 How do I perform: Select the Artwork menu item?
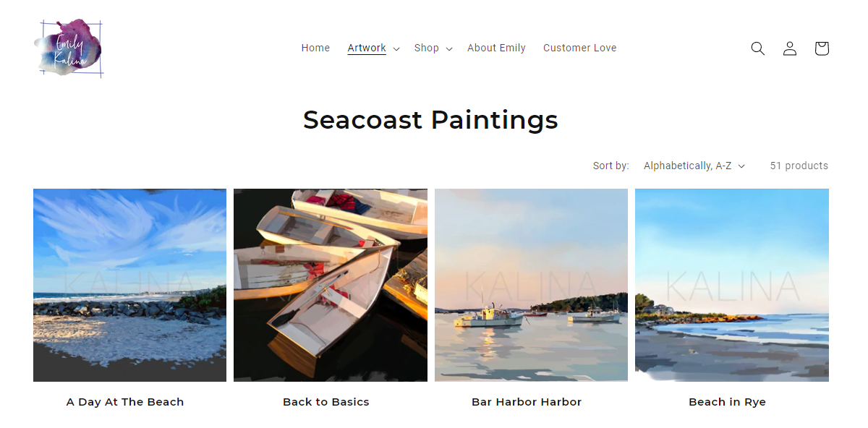pyautogui.click(x=366, y=48)
